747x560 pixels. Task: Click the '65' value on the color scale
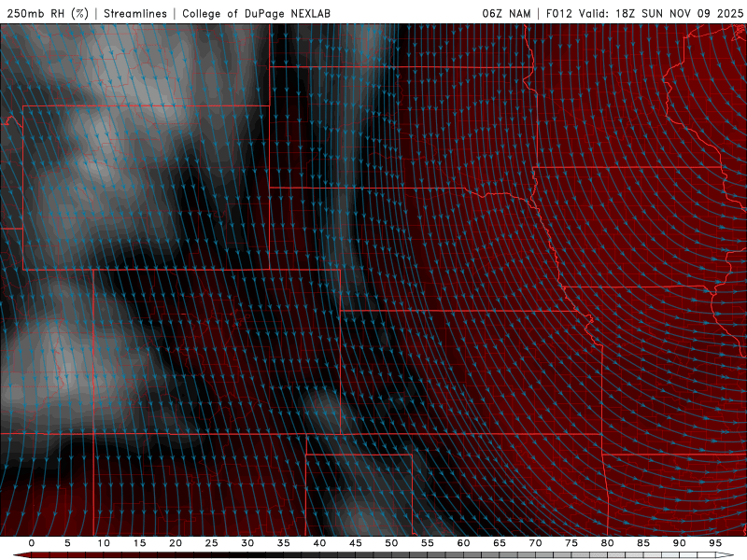pyautogui.click(x=500, y=543)
